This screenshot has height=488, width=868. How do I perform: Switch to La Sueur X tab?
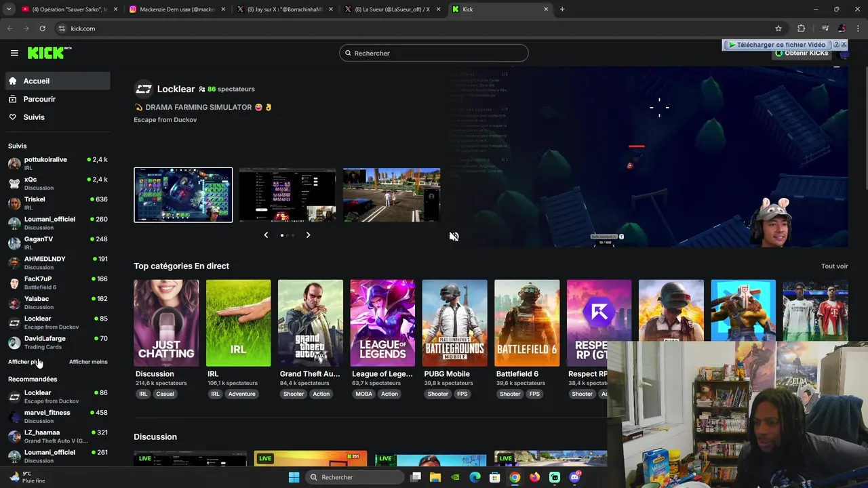point(392,9)
